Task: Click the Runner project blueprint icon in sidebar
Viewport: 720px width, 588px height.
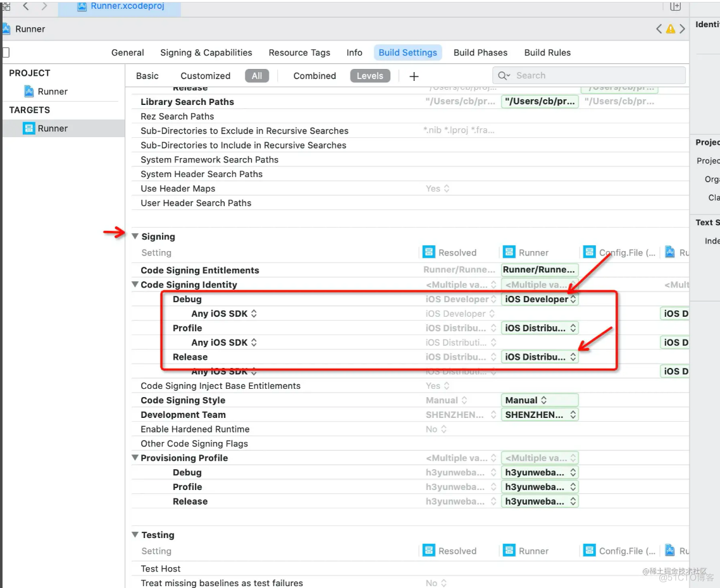Action: (29, 91)
